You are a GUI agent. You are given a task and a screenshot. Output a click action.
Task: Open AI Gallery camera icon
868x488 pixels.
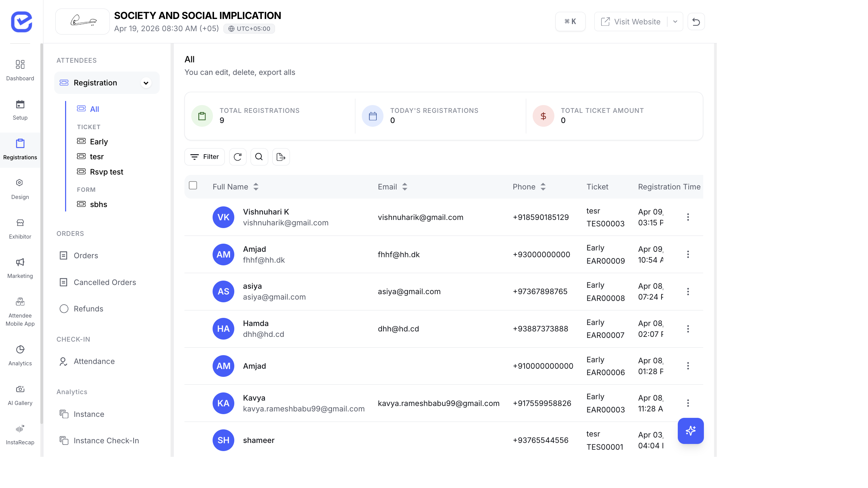[x=20, y=389]
